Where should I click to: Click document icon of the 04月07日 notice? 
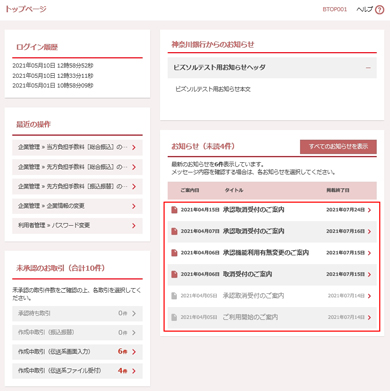[x=174, y=231]
